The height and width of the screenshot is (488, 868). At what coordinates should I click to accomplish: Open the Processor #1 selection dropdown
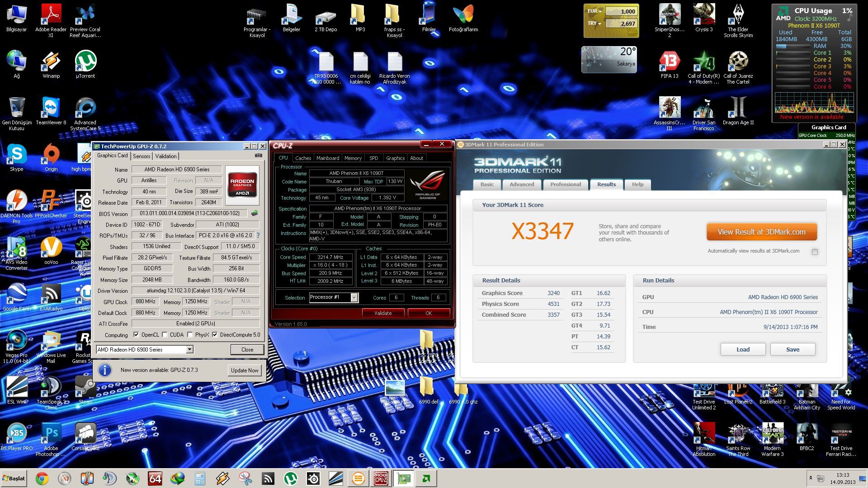354,297
